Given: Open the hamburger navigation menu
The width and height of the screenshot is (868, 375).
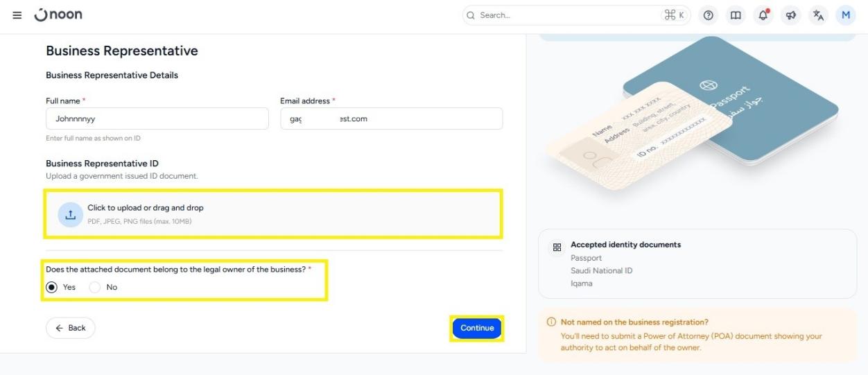Looking at the screenshot, I should pos(17,15).
